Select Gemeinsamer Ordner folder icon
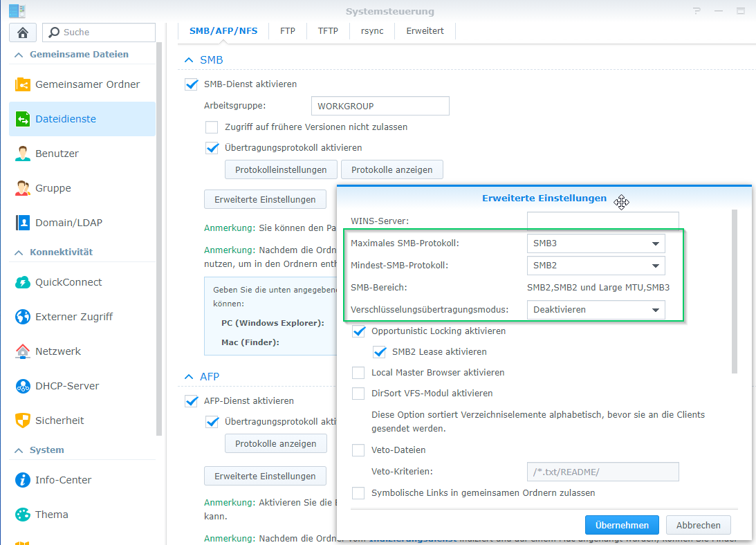 click(x=23, y=84)
